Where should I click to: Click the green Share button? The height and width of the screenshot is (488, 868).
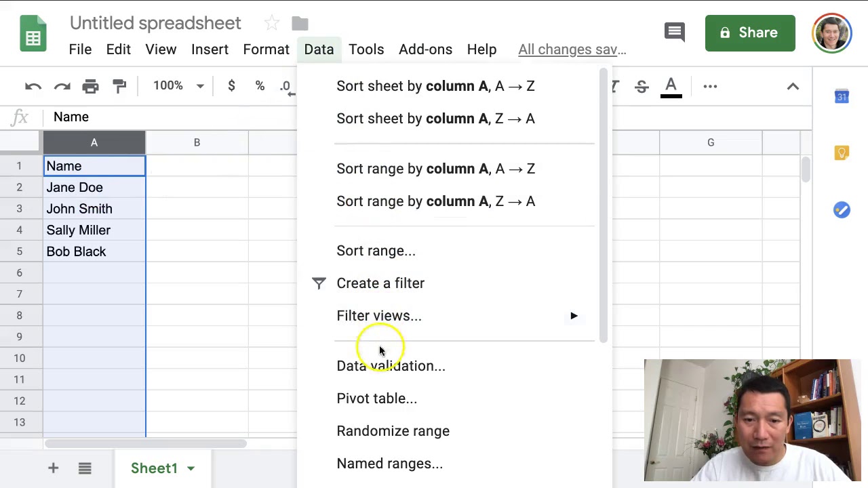click(749, 33)
